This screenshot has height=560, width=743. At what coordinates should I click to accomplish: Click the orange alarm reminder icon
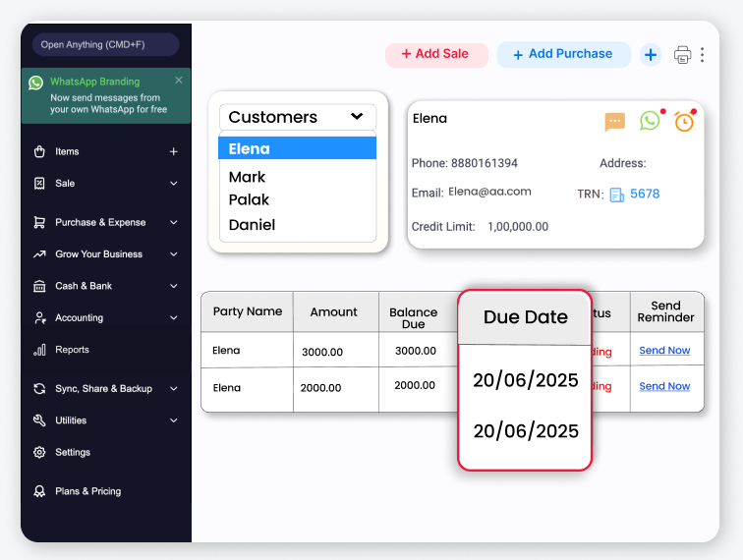tap(684, 122)
